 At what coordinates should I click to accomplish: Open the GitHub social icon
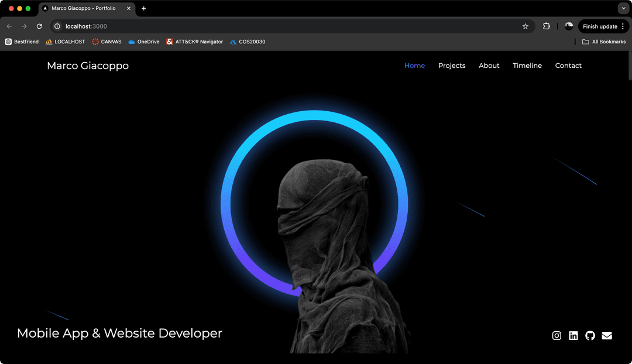590,335
